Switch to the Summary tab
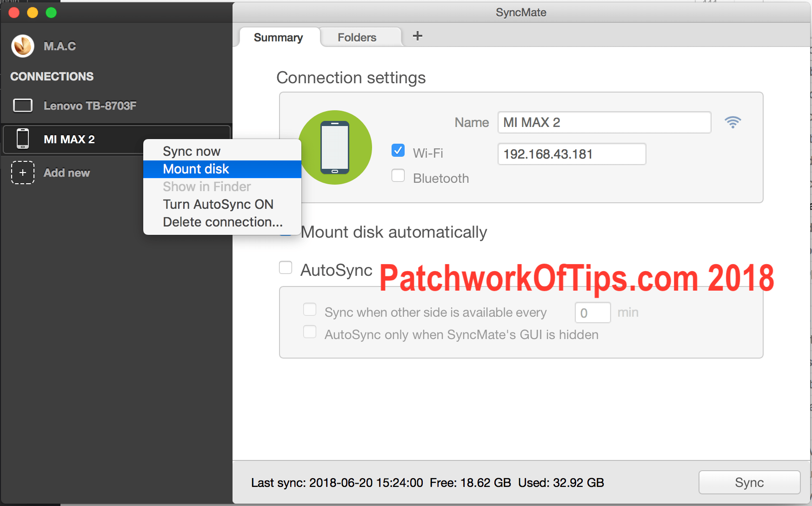 279,37
